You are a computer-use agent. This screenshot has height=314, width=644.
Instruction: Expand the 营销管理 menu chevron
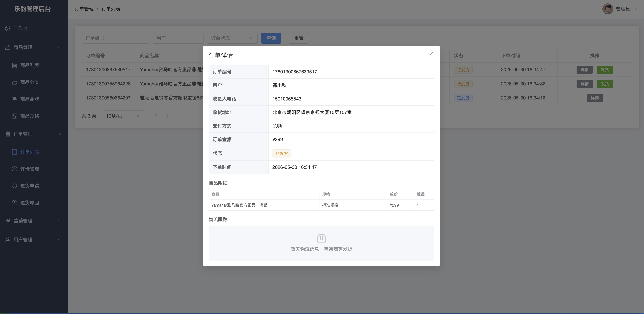(x=59, y=221)
